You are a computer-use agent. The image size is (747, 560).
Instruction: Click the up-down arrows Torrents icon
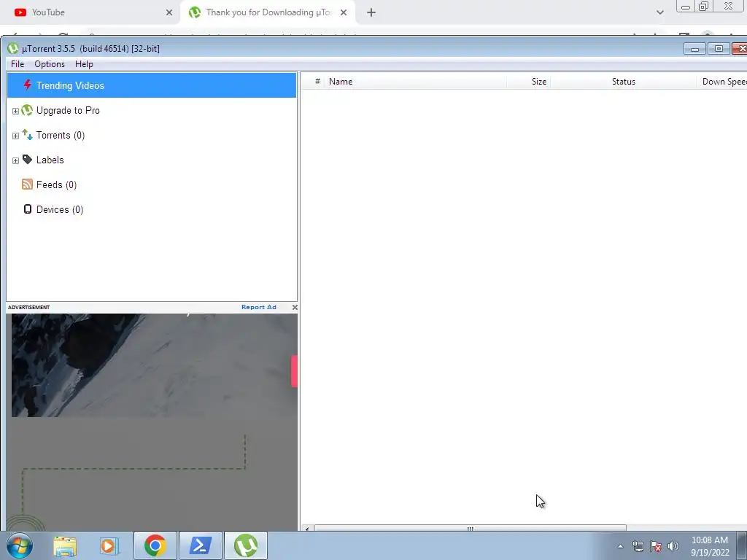[27, 135]
